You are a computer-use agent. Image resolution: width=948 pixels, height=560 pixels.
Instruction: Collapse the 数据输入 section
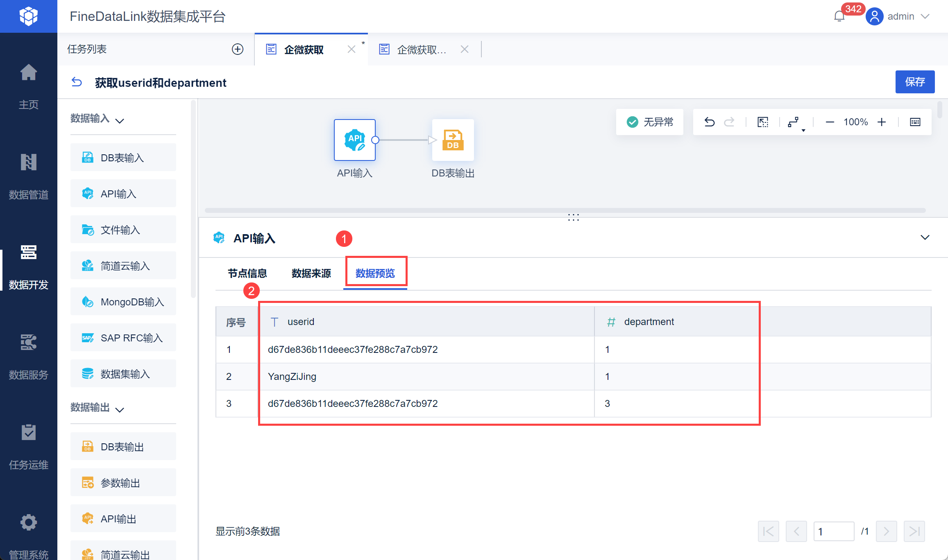click(120, 120)
